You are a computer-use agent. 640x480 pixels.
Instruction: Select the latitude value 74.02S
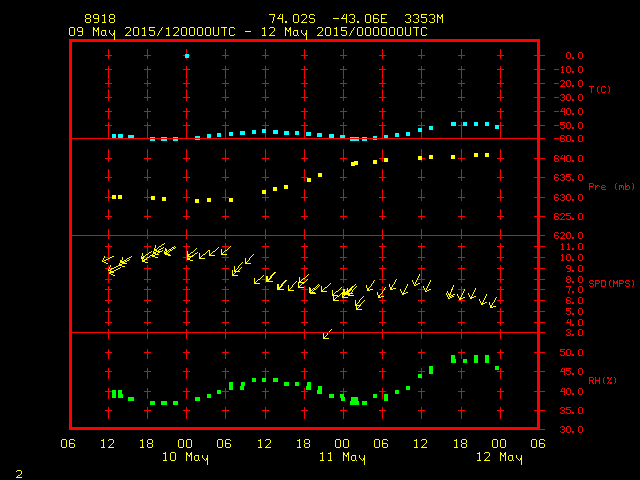click(x=292, y=19)
